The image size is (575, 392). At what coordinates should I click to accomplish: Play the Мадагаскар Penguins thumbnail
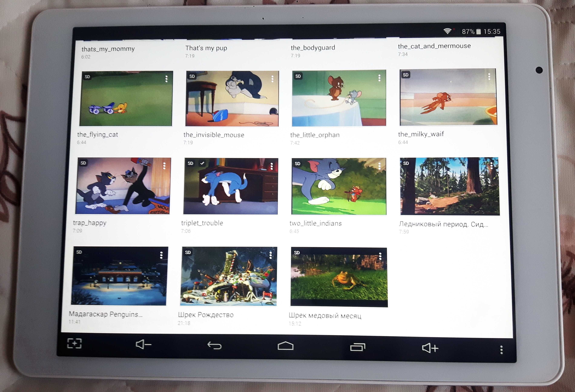(x=120, y=276)
